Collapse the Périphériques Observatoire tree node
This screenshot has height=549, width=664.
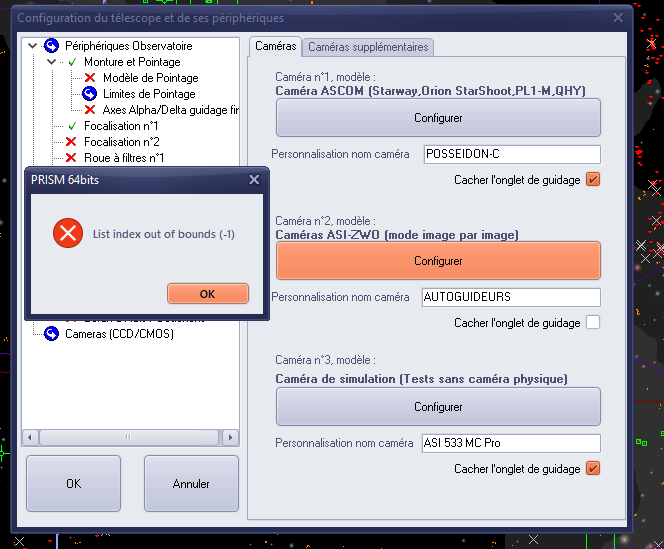(33, 46)
